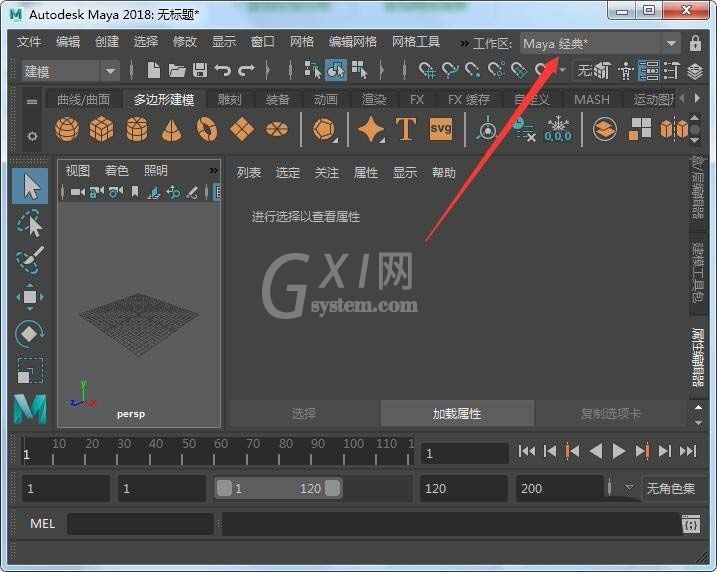Screen dimensions: 717x572
Task: Go to start of playback range
Action: 527,452
